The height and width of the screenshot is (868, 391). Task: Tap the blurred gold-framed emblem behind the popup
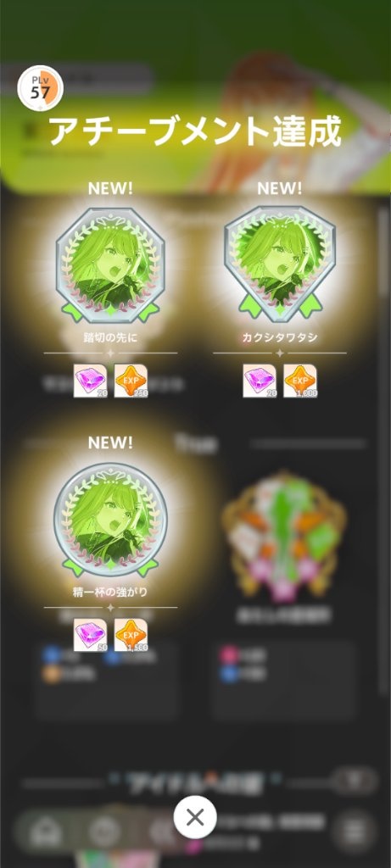point(284,537)
